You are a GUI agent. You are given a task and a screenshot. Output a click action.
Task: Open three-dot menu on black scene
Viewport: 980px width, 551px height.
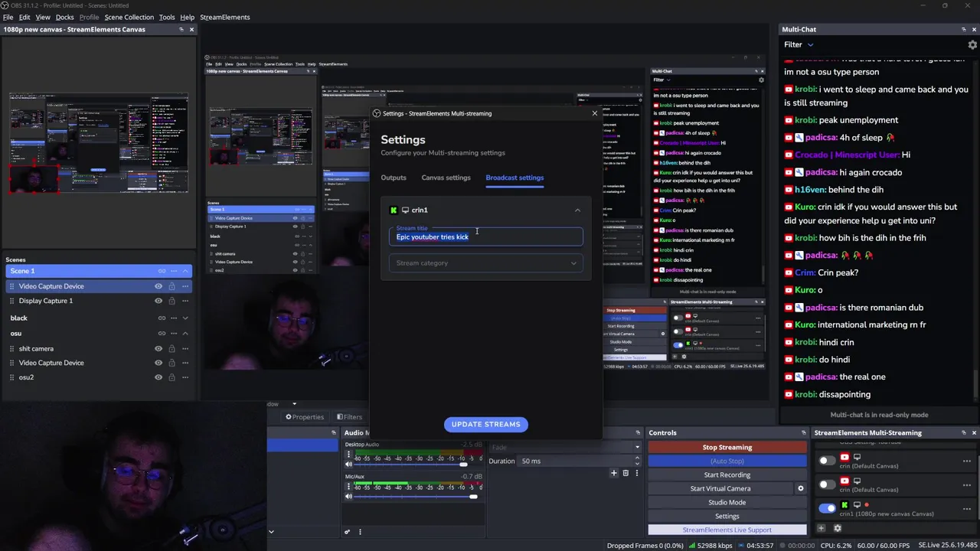click(x=174, y=318)
